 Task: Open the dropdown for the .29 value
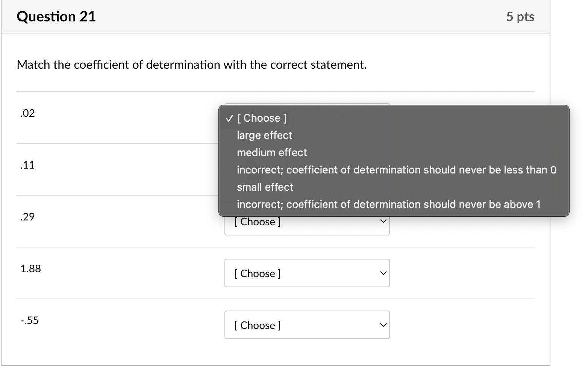pyautogui.click(x=307, y=222)
